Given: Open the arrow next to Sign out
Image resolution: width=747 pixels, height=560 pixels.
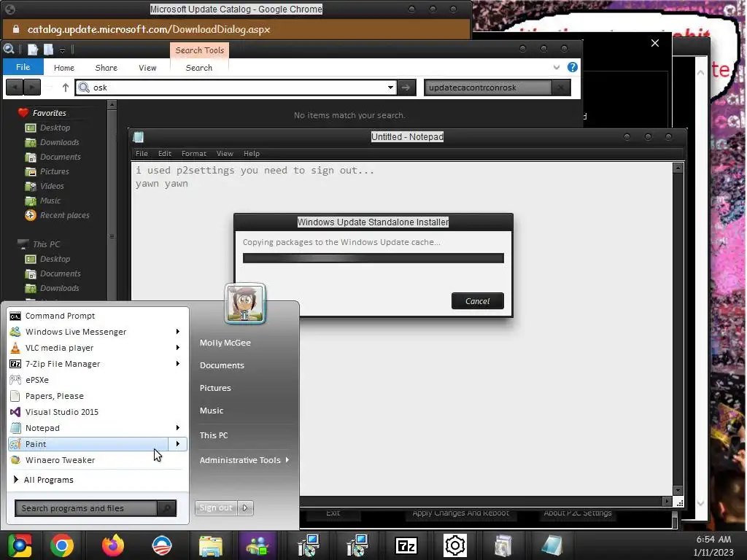Looking at the screenshot, I should pyautogui.click(x=245, y=508).
